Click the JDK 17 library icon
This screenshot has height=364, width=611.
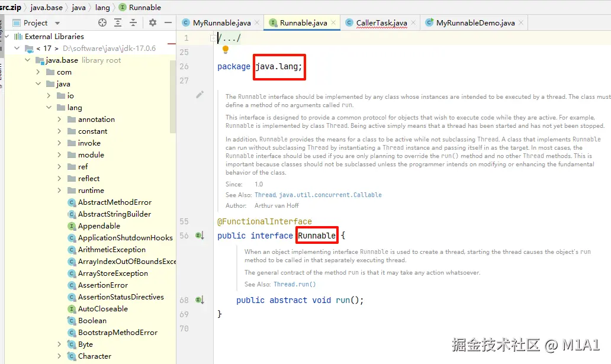click(29, 49)
